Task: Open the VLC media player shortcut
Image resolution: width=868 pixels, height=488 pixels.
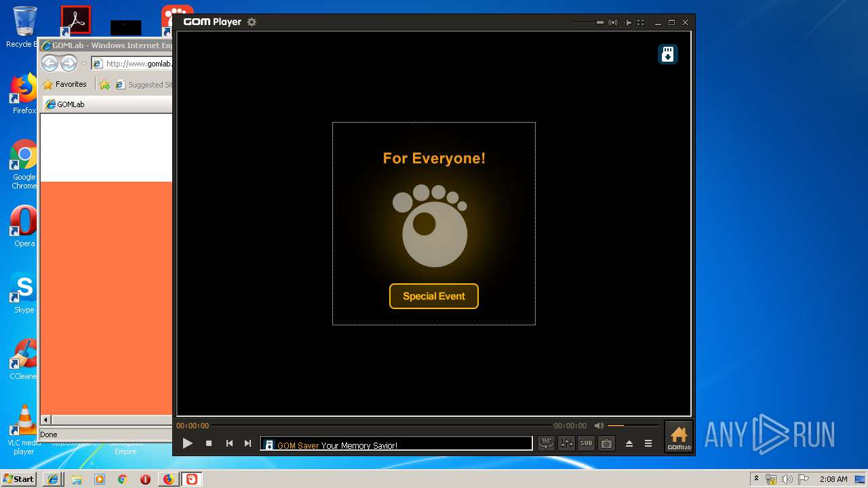Action: coord(24,430)
